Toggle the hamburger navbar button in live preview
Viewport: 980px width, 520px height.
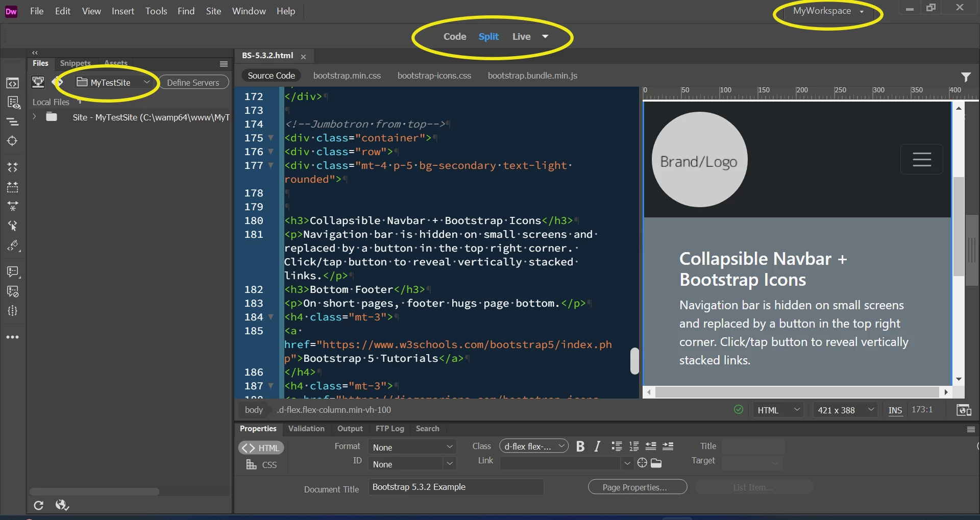[921, 159]
